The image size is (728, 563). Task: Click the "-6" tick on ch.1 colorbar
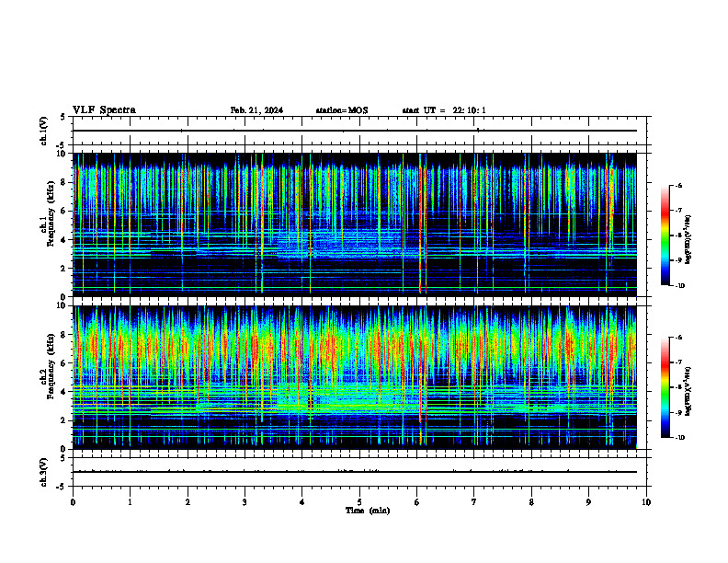click(x=678, y=185)
